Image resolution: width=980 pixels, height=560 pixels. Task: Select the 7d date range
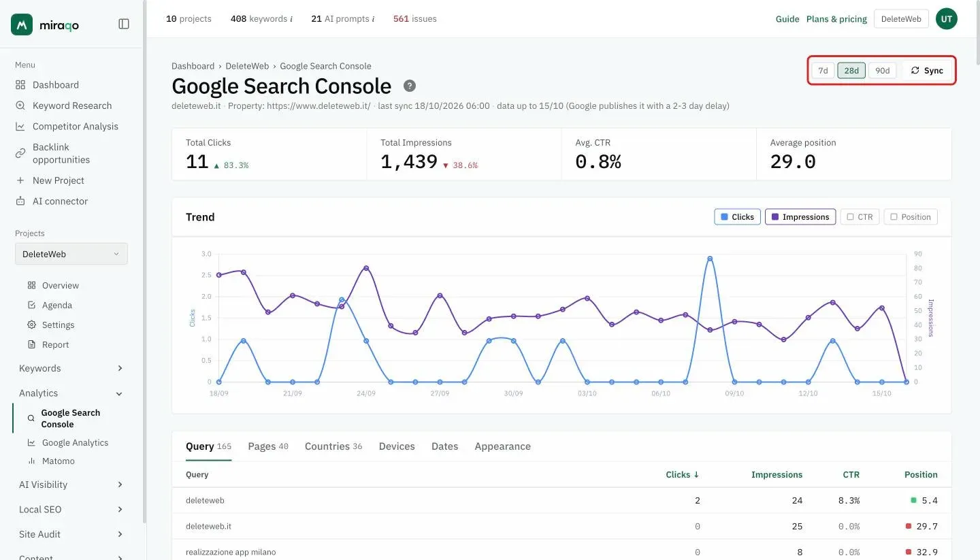[x=823, y=71]
